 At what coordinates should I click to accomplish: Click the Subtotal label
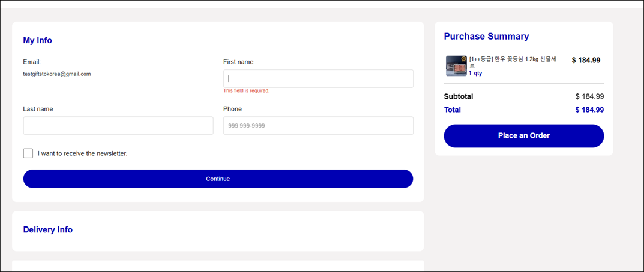[x=459, y=96]
